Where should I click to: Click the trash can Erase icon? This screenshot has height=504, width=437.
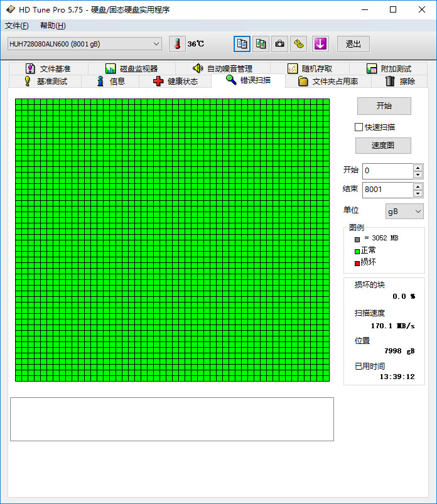390,81
